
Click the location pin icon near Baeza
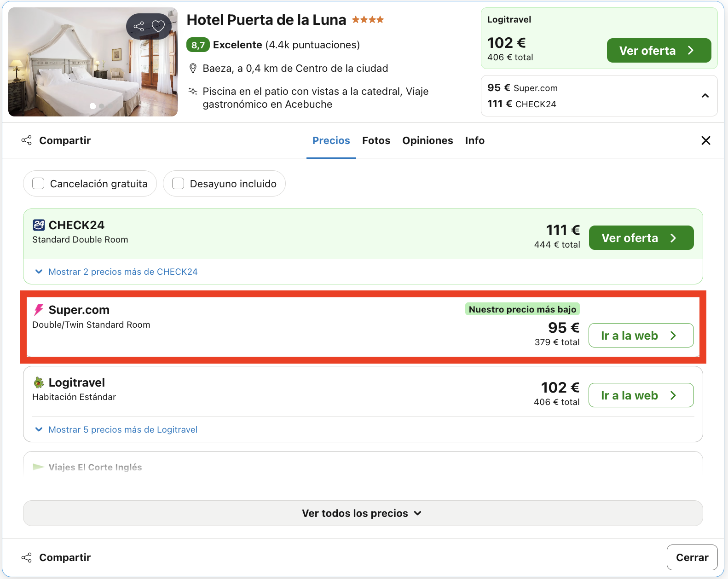[x=193, y=69]
